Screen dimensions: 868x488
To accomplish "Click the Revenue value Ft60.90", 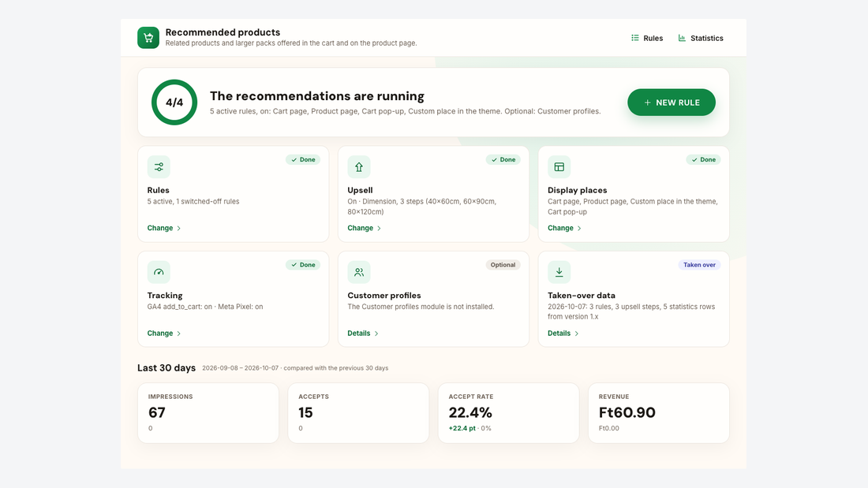I will [627, 412].
